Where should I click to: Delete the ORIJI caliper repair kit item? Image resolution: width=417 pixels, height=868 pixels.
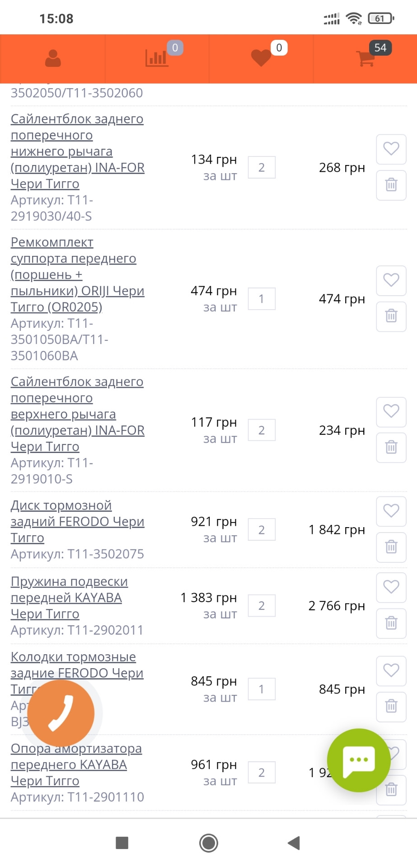coord(391,316)
